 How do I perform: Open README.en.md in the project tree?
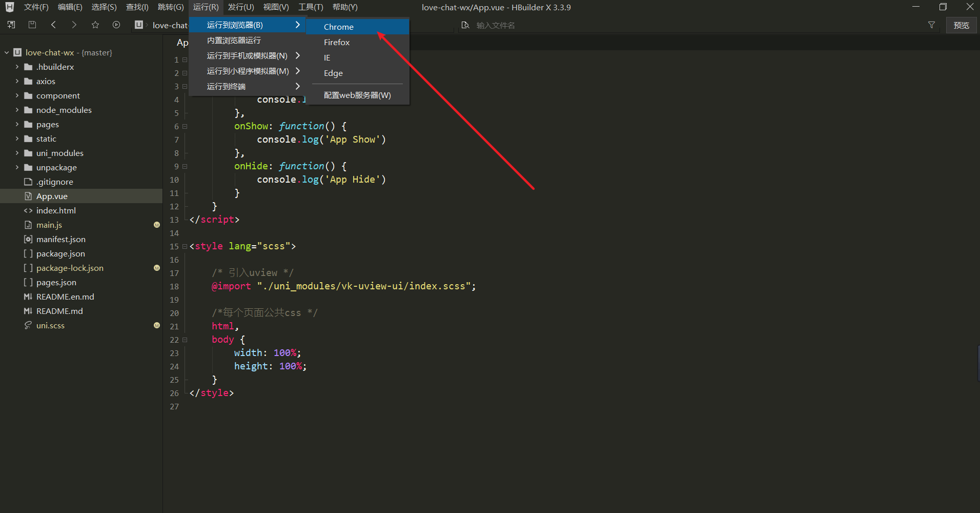click(65, 297)
